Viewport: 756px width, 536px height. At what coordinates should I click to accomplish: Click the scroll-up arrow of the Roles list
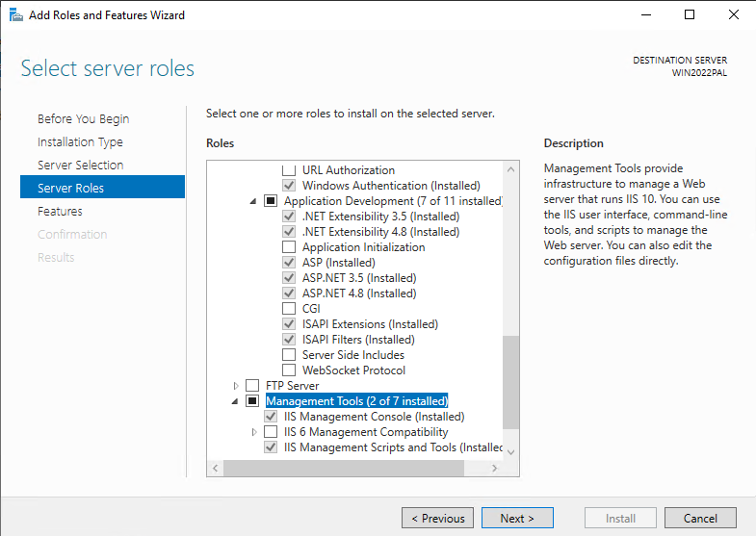coord(511,169)
